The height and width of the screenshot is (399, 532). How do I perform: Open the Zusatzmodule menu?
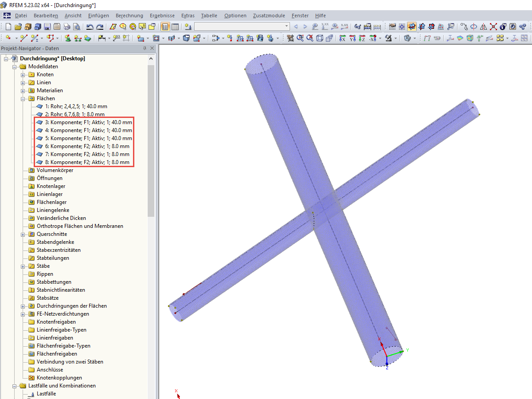(269, 16)
